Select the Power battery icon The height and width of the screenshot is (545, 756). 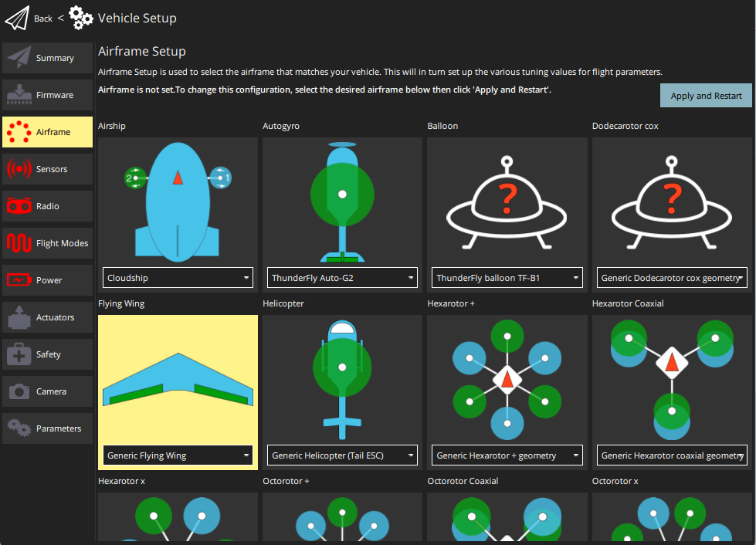pyautogui.click(x=19, y=280)
